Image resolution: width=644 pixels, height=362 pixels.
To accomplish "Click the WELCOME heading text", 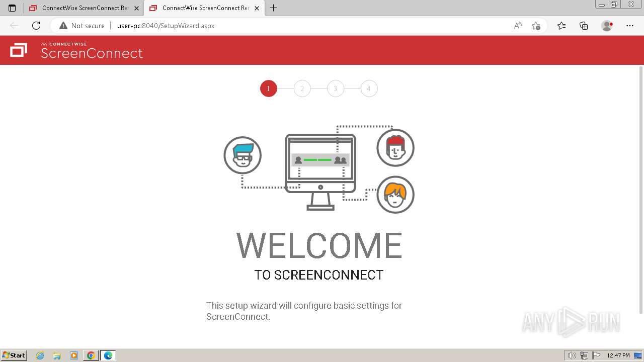I will (x=319, y=245).
